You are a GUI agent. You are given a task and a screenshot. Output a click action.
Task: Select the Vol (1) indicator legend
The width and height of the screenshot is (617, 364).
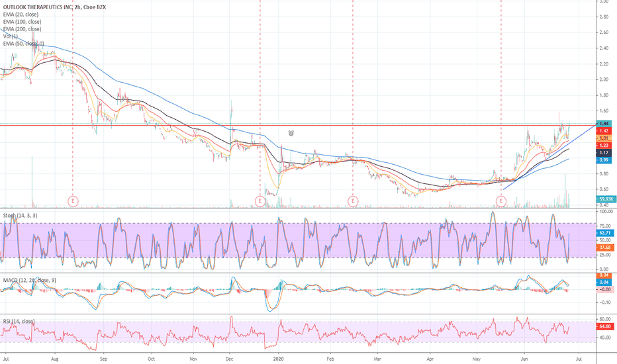tap(10, 36)
